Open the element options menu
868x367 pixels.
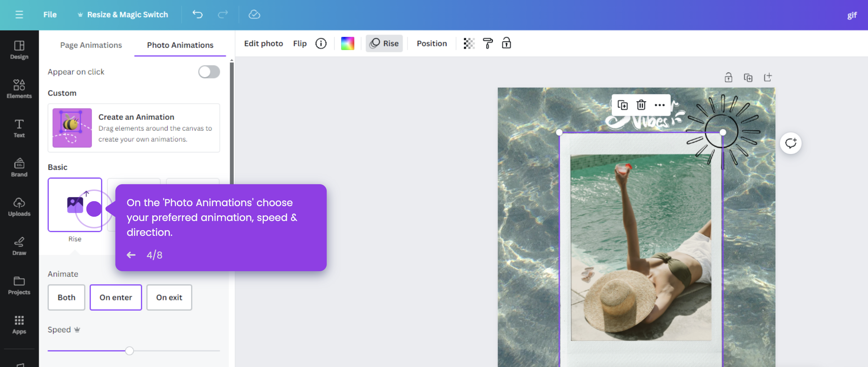click(660, 105)
